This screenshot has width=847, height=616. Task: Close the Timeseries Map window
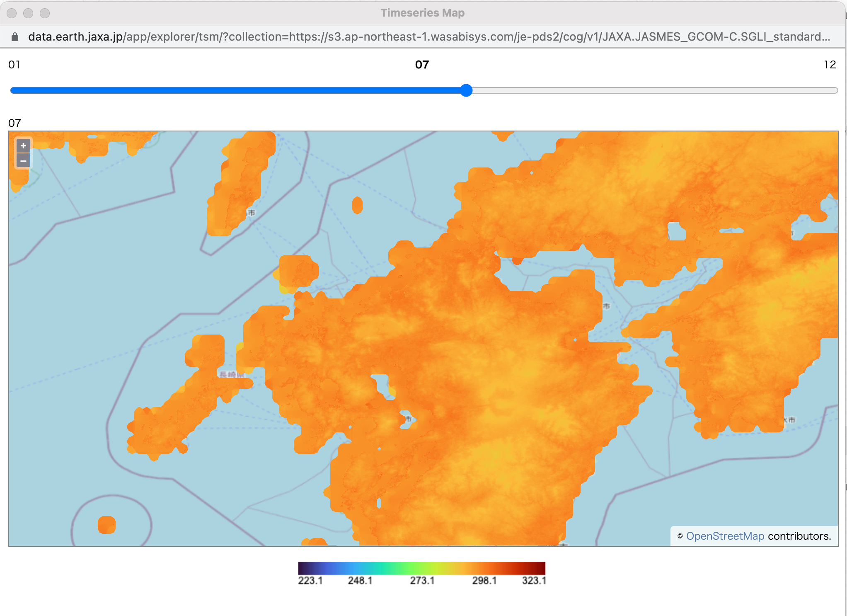(12, 13)
